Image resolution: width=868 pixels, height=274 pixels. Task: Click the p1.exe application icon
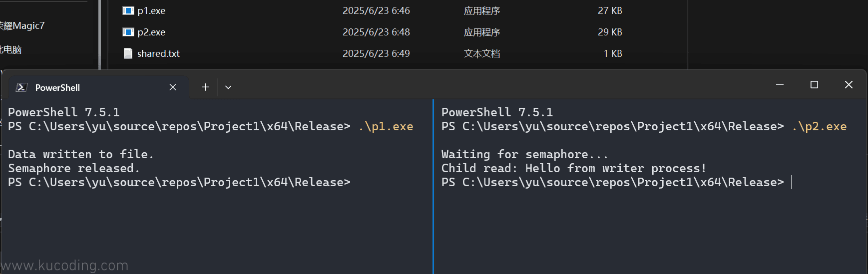tap(128, 10)
